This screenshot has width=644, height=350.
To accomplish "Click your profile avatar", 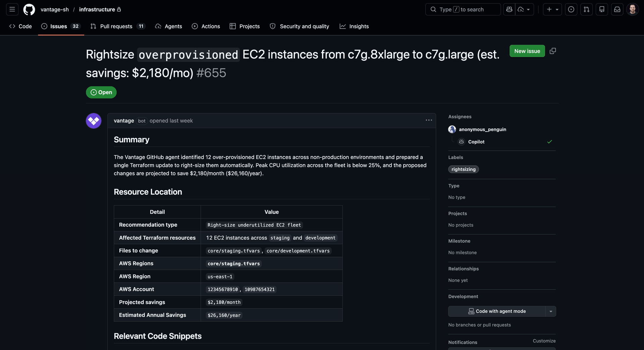I will click(633, 9).
